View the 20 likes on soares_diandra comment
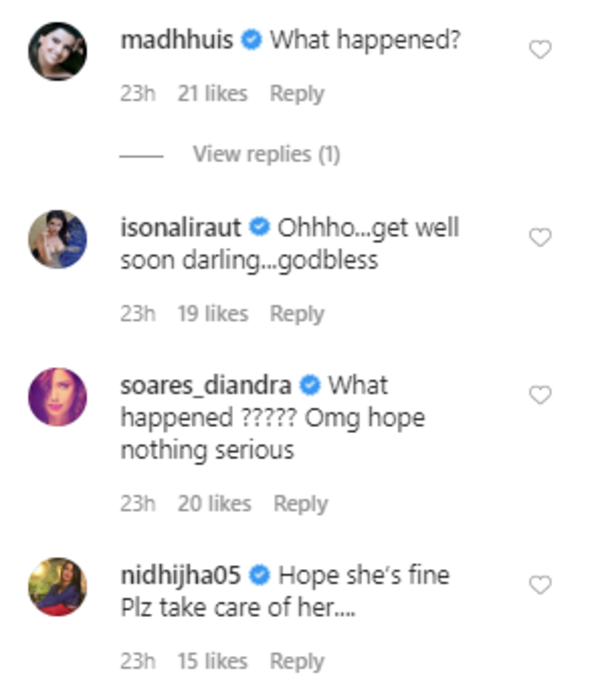Screen dimensions: 600x687 214,504
